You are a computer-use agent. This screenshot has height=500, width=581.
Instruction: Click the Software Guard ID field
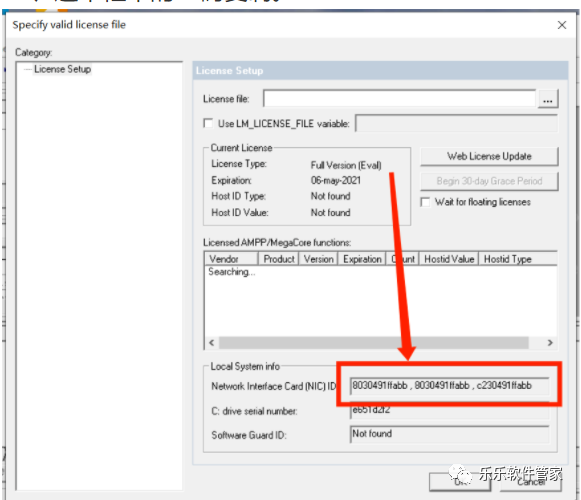point(449,434)
